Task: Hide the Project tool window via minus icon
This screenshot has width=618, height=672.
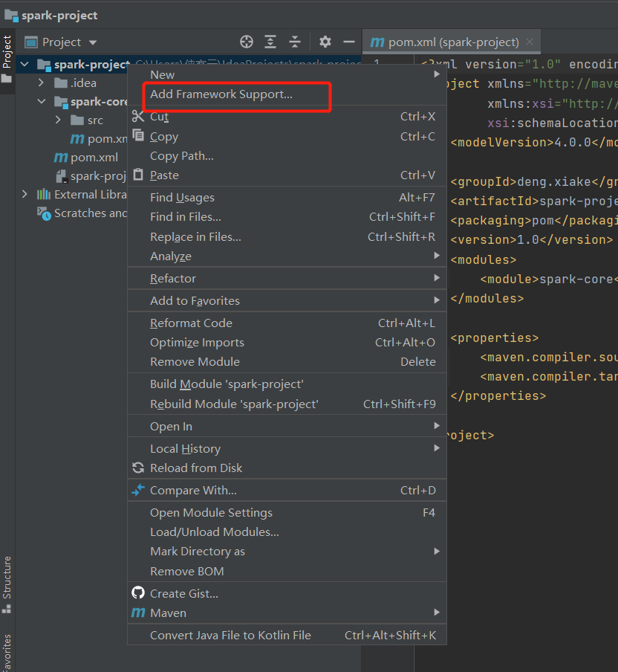Action: coord(349,42)
